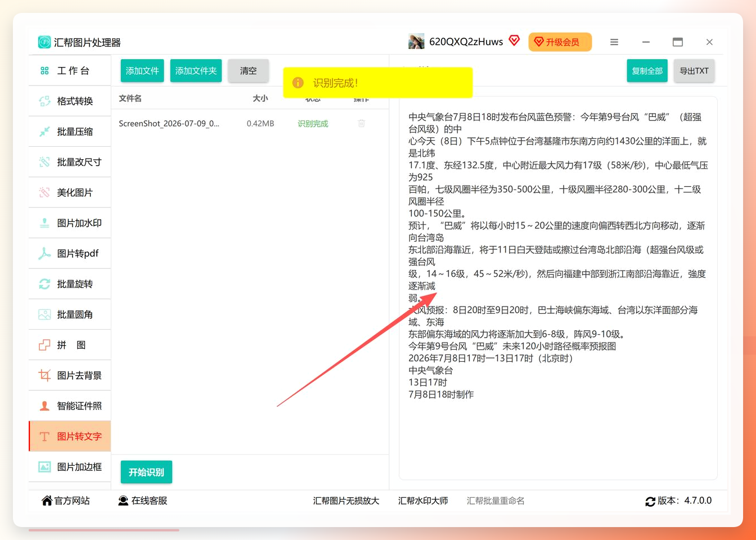Switch to 工作台 menu item
The width and height of the screenshot is (756, 540).
pyautogui.click(x=70, y=71)
